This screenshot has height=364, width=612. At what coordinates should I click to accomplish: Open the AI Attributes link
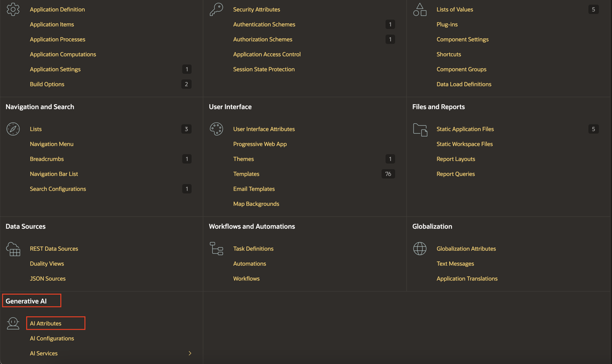click(x=45, y=323)
